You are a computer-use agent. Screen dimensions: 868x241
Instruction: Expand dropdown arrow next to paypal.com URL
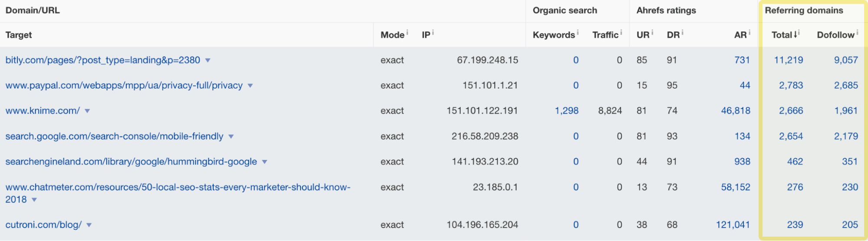(x=250, y=86)
